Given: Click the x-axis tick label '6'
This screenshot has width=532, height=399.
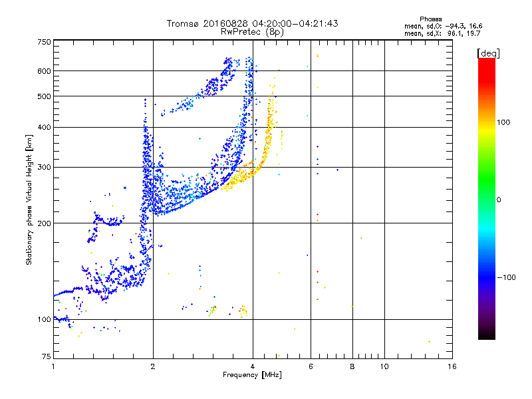Looking at the screenshot, I should [311, 366].
